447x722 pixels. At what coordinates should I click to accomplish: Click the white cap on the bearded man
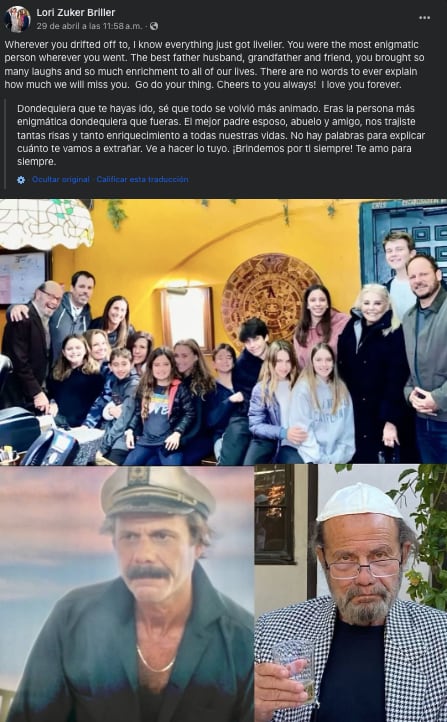pyautogui.click(x=360, y=502)
